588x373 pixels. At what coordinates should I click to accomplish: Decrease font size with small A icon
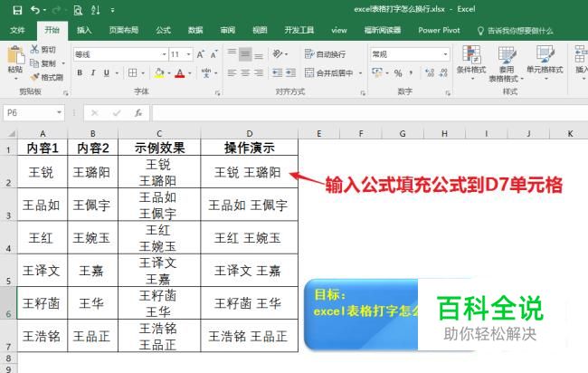(213, 54)
